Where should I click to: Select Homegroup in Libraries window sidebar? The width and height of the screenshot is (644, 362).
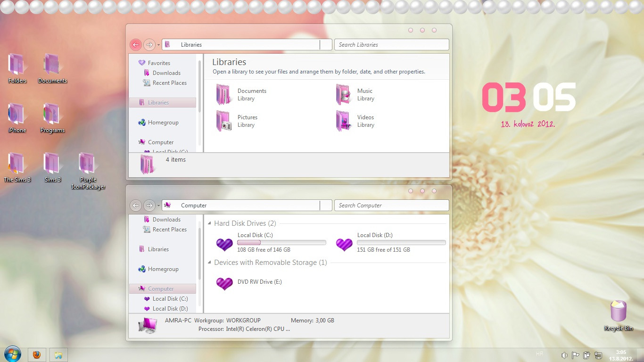point(158,123)
